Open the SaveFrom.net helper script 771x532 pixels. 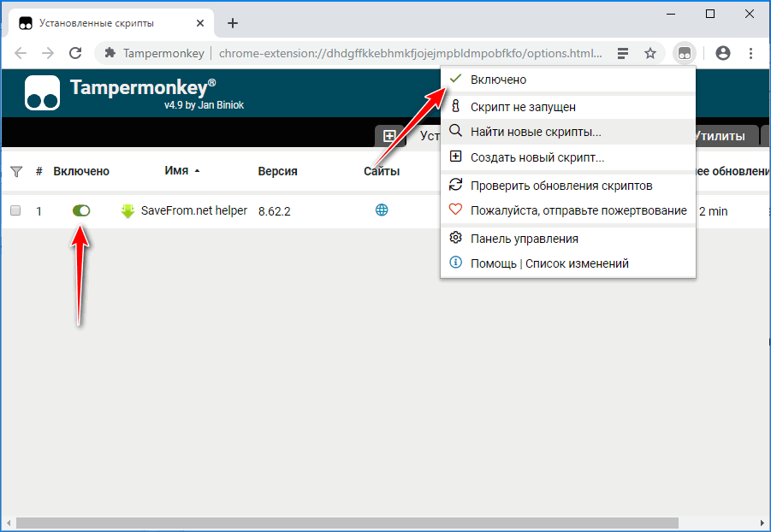[x=193, y=211]
